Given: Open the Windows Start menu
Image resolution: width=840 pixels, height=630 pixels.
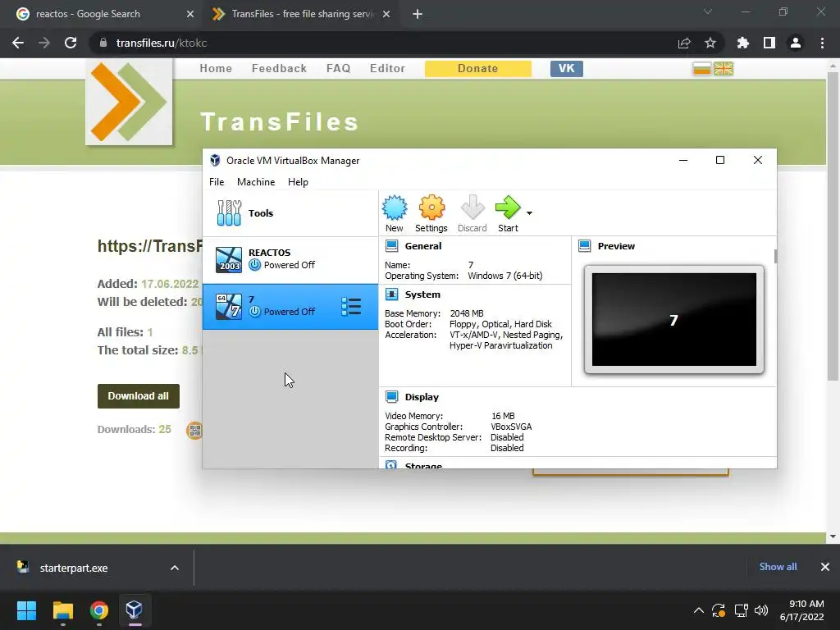Looking at the screenshot, I should 26,610.
